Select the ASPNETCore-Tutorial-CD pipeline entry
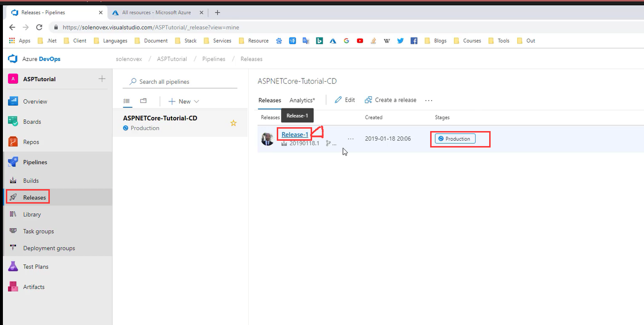This screenshot has width=644, height=325. tap(180, 122)
